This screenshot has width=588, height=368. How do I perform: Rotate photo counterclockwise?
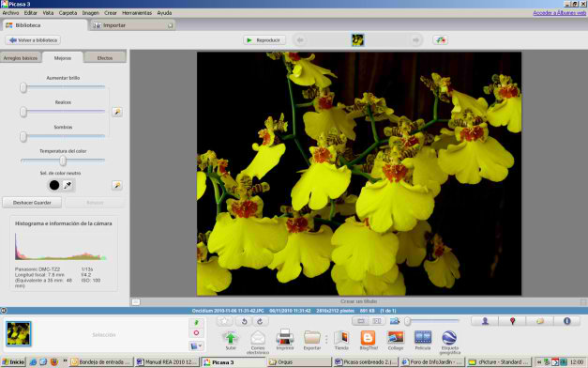244,321
